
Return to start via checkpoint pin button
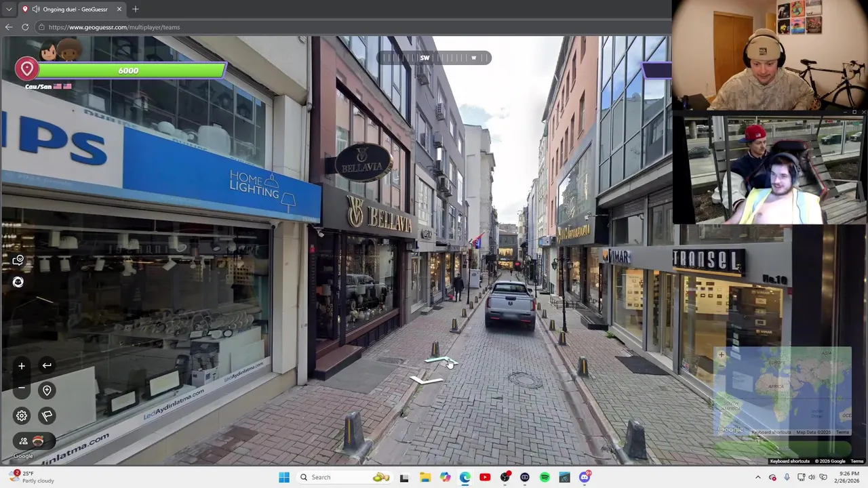[x=47, y=390]
